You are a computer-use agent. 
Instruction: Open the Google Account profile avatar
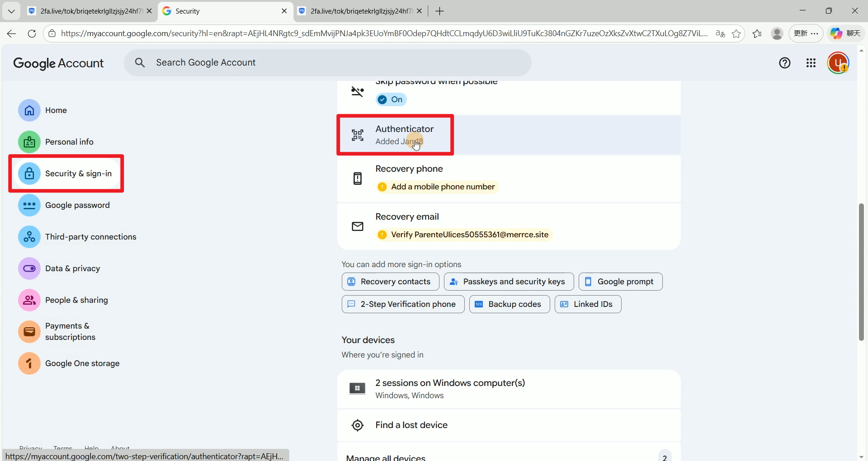[838, 63]
